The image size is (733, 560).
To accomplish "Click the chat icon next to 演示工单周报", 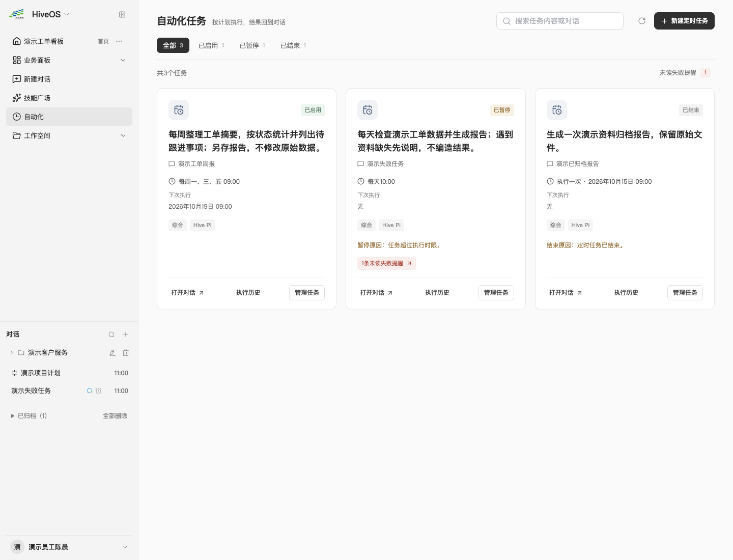I will pyautogui.click(x=172, y=164).
